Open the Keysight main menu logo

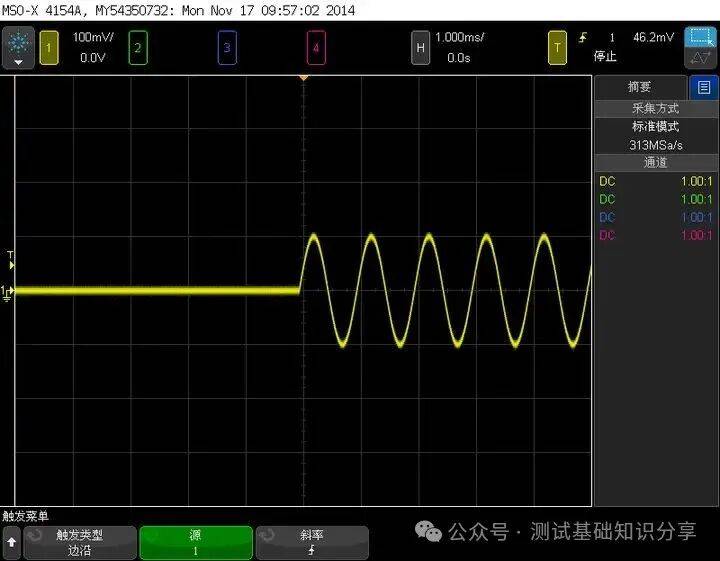point(18,42)
